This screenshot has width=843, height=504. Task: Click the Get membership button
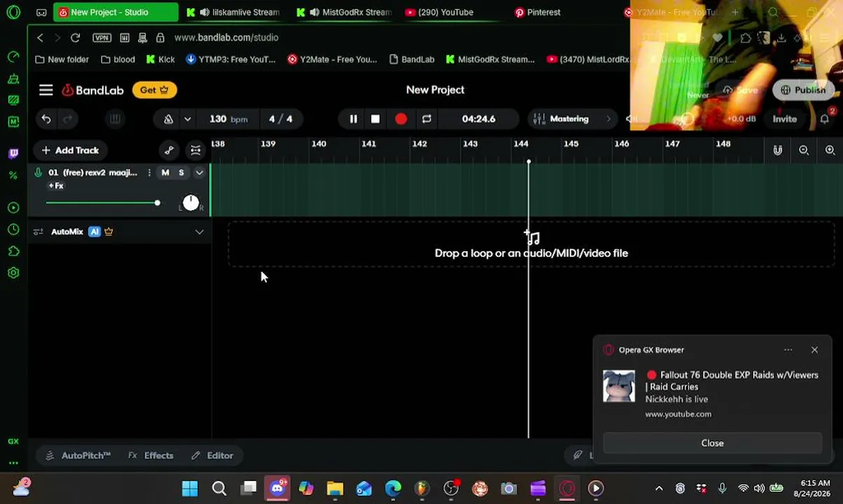[155, 90]
